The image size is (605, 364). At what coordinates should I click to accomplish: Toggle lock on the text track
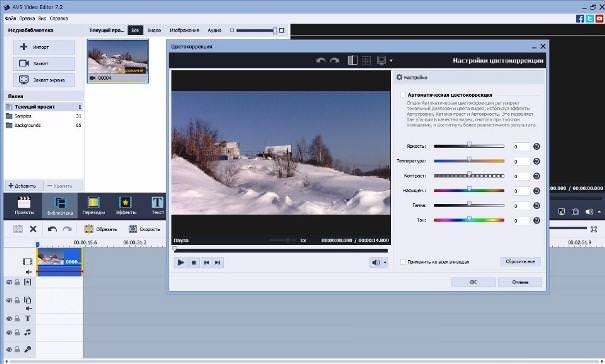17,318
